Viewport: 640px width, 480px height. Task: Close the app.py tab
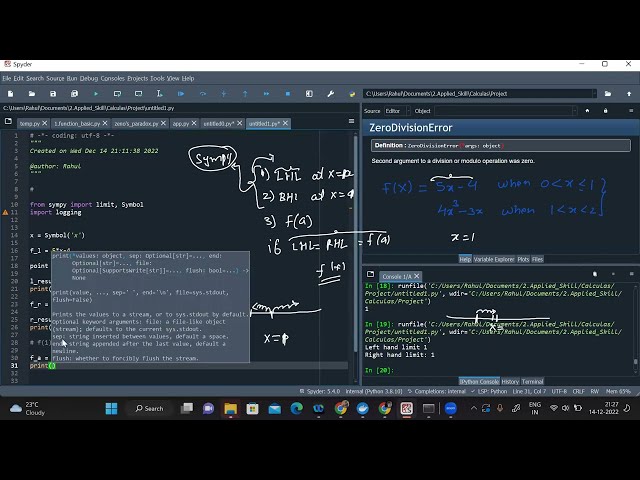pyautogui.click(x=194, y=123)
